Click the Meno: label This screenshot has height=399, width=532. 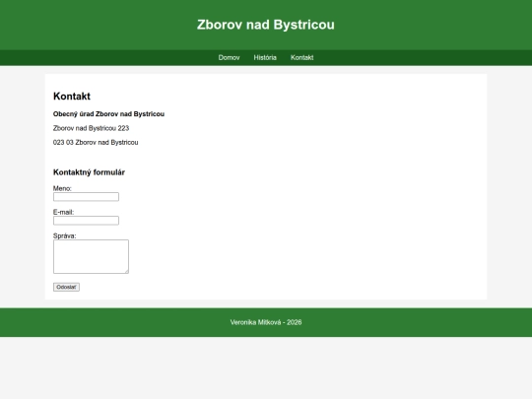point(62,188)
